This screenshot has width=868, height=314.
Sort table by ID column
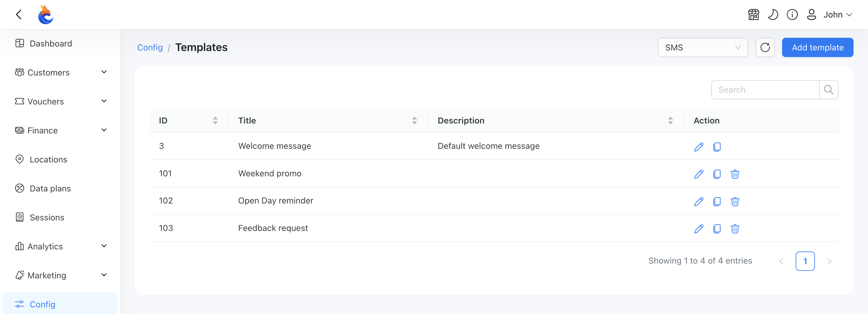coord(215,121)
